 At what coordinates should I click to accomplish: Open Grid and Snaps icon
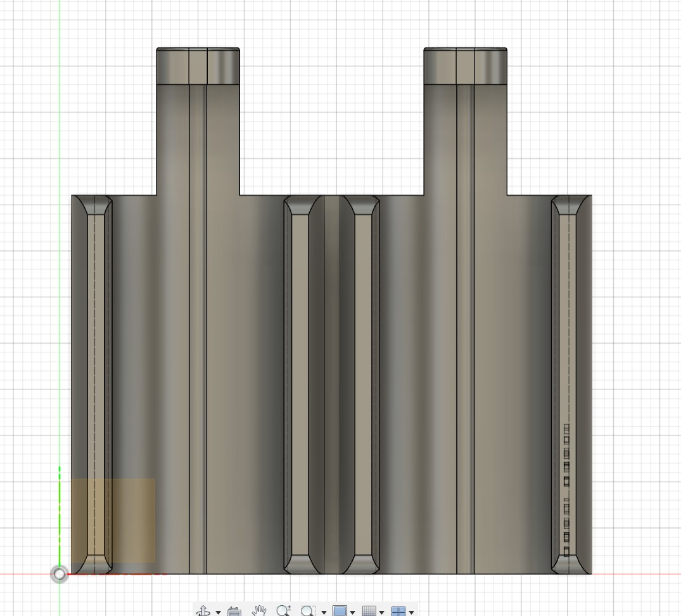click(369, 611)
